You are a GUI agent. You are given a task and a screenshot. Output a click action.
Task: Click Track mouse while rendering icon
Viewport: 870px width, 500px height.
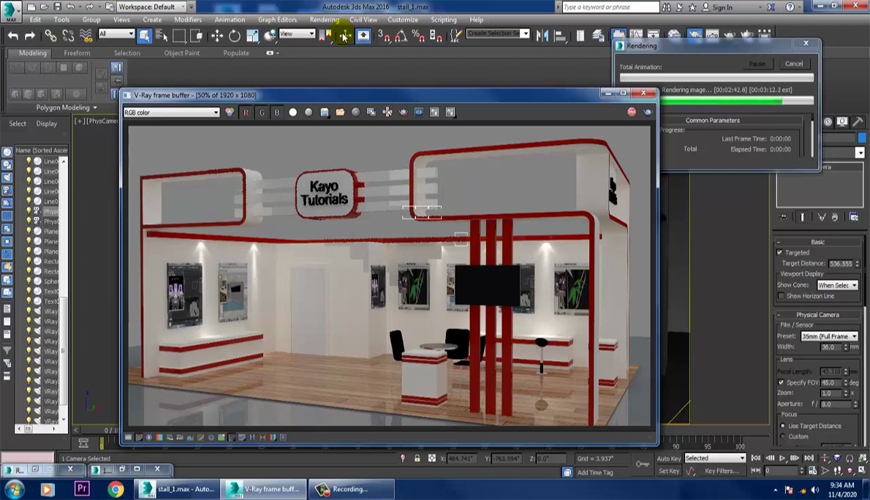387,113
